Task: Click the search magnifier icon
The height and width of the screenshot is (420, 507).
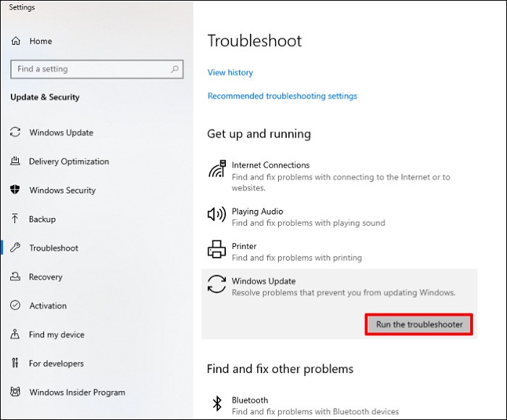Action: [175, 70]
